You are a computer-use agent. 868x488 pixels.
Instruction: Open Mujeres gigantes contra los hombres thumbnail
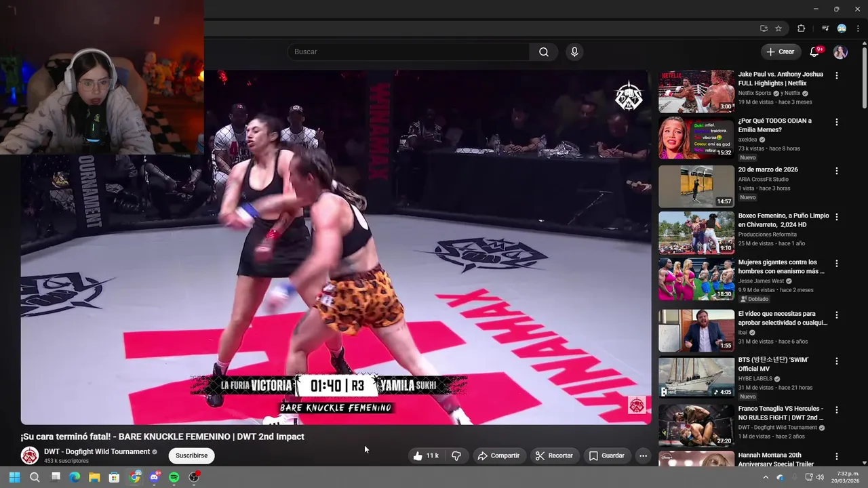[x=696, y=279]
